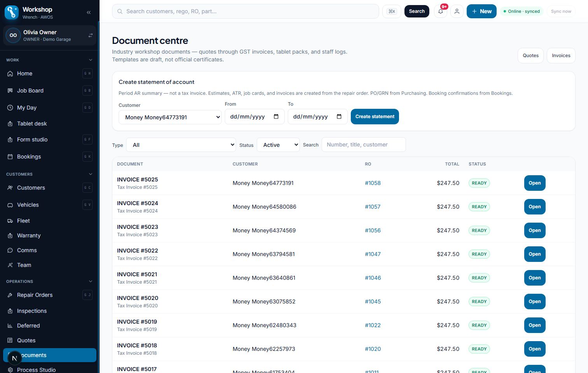The height and width of the screenshot is (373, 588).
Task: Click the Bookings calendar icon
Action: [x=10, y=157]
